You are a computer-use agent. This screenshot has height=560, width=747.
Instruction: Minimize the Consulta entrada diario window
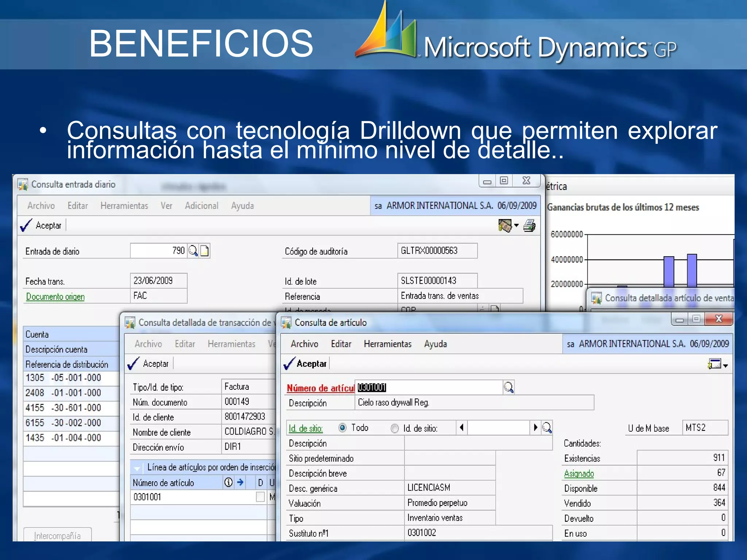[487, 181]
